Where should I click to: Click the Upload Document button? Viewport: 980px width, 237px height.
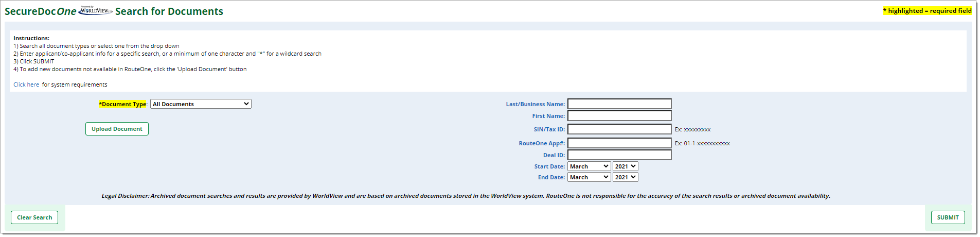click(117, 129)
